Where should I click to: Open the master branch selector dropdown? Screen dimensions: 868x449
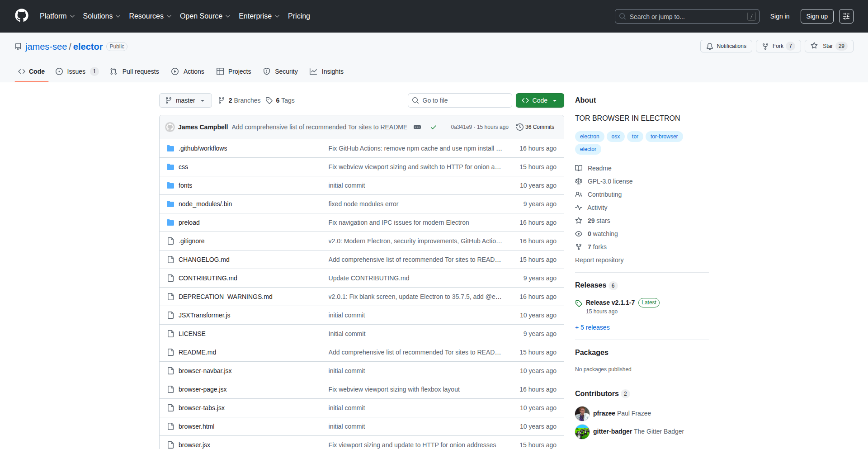tap(185, 100)
